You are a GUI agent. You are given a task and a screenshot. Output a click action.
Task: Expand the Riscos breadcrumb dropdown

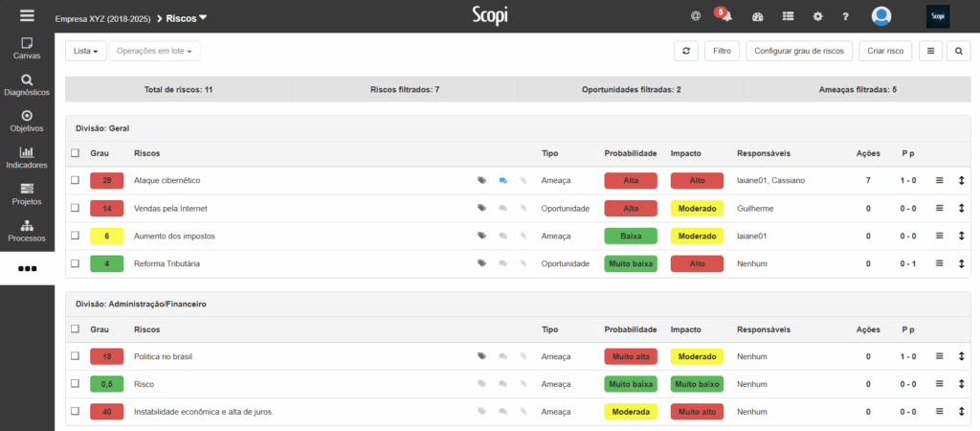(187, 19)
